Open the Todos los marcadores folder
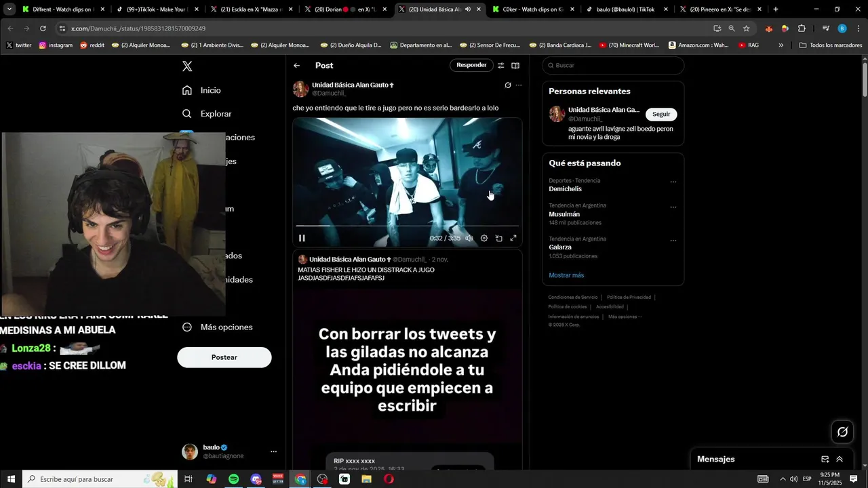The height and width of the screenshot is (488, 868). tap(831, 45)
